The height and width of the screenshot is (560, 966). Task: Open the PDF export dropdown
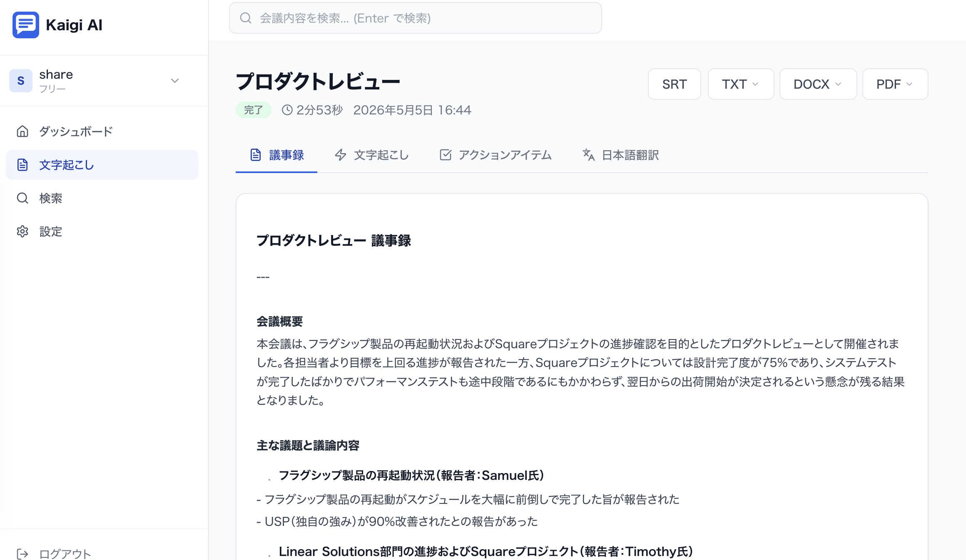[895, 84]
